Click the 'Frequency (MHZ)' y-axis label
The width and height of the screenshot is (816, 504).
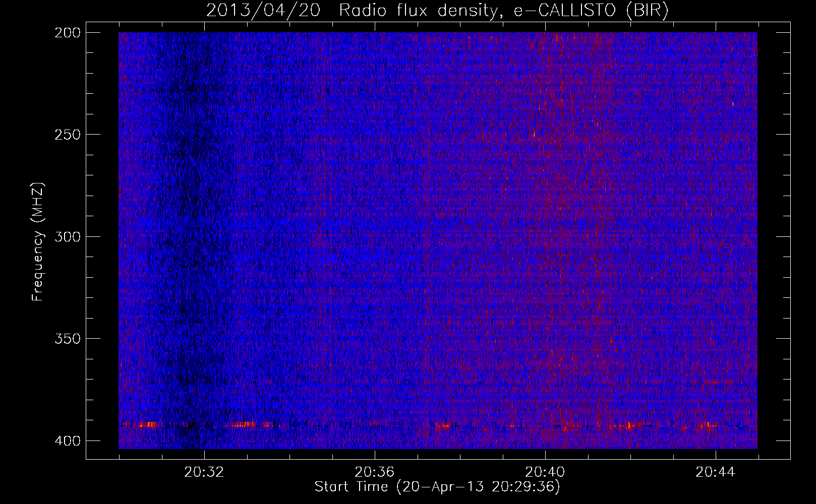[38, 241]
